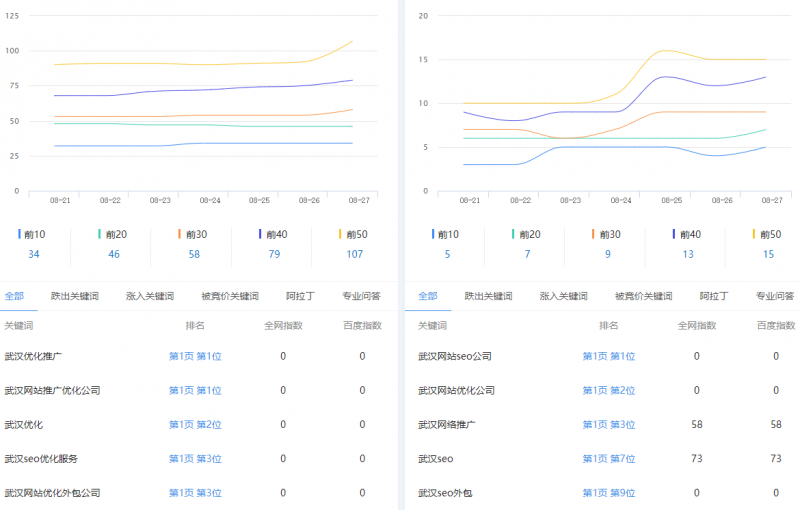
Task: Click the 前20 color marker in right chart
Action: point(513,234)
